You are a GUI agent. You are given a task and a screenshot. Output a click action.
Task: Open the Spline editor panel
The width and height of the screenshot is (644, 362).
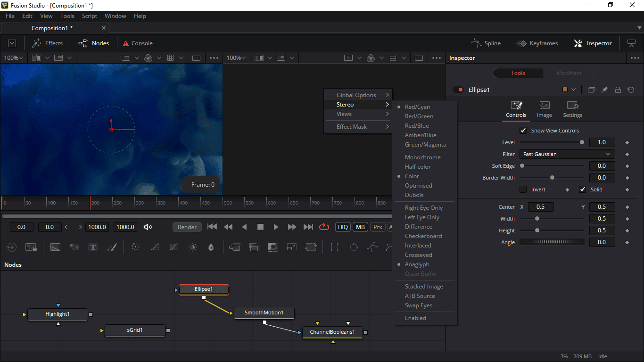point(486,43)
